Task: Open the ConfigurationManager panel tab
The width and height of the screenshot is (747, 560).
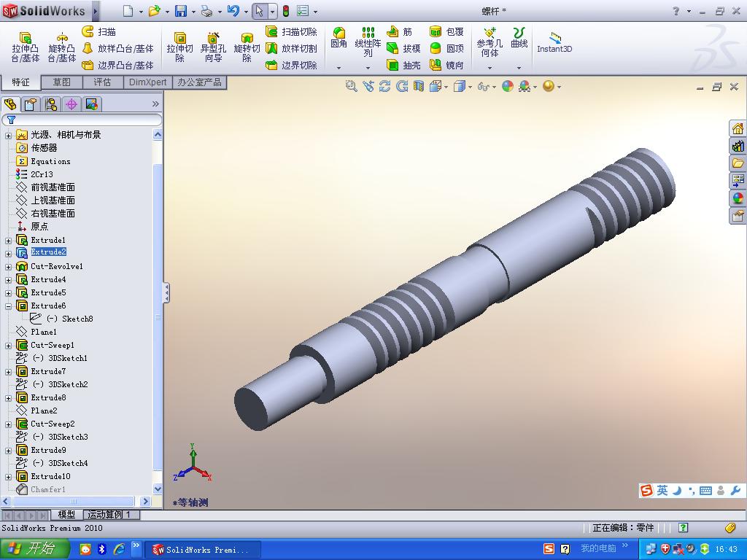Action: (x=51, y=104)
